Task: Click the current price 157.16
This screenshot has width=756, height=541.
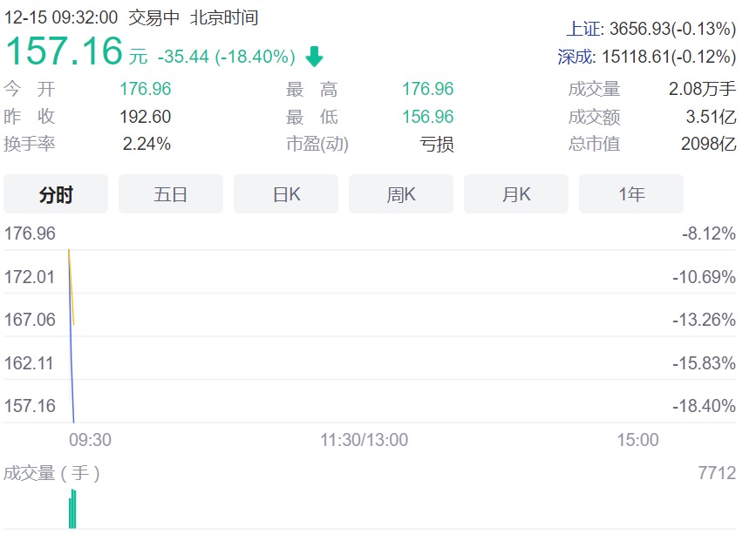Action: 65,51
